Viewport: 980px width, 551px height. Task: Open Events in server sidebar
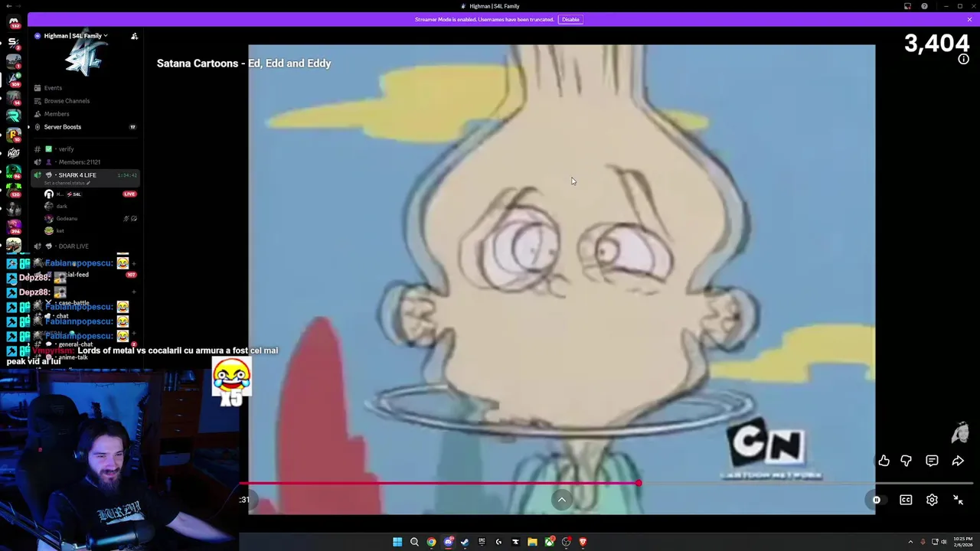(53, 88)
